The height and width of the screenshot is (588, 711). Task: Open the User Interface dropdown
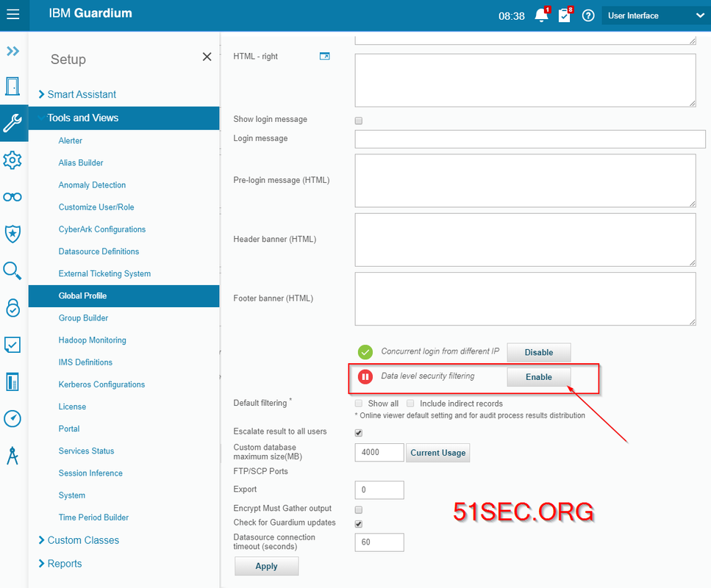pyautogui.click(x=656, y=16)
